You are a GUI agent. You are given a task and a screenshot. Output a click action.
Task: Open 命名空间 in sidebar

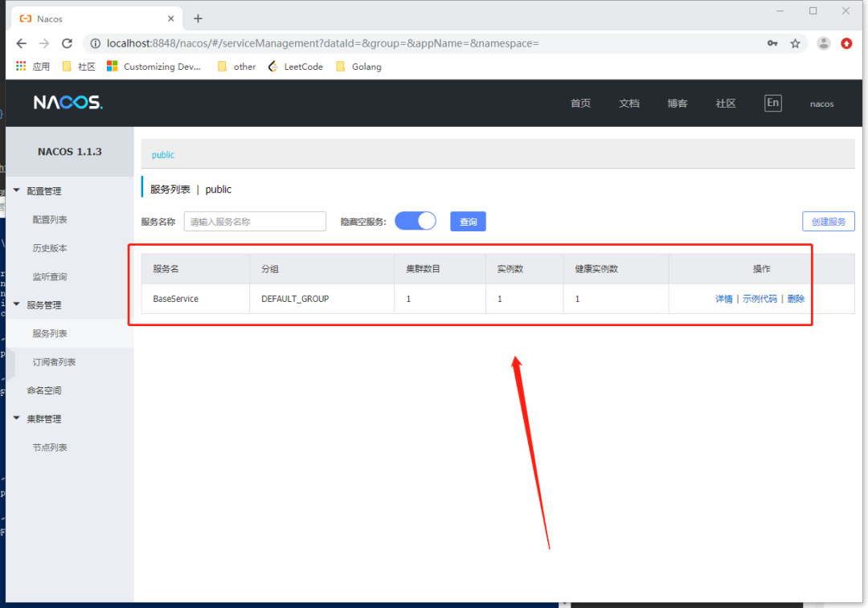[44, 390]
